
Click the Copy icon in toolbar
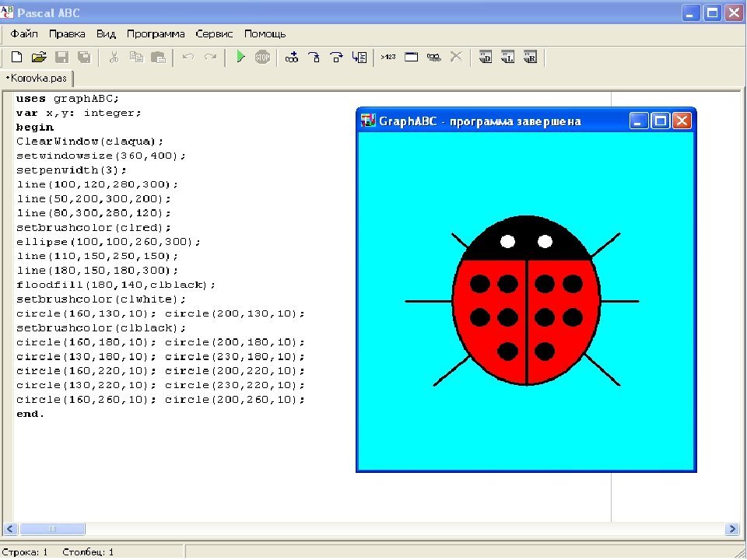coord(136,57)
